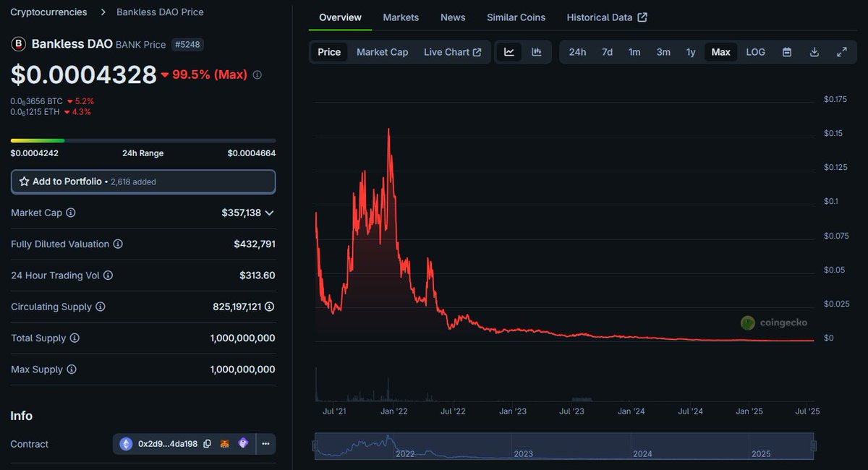
Task: Click the valuation figure $432,791
Action: click(x=255, y=244)
